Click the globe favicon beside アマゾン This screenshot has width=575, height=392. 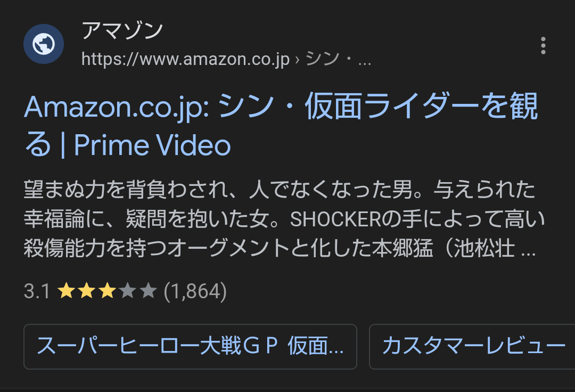click(x=44, y=44)
